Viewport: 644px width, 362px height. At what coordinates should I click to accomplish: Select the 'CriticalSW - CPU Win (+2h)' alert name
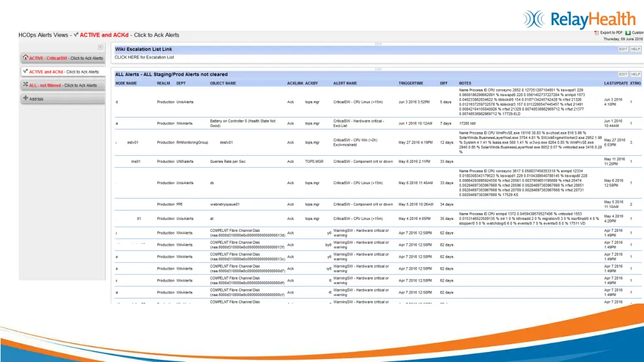point(355,143)
